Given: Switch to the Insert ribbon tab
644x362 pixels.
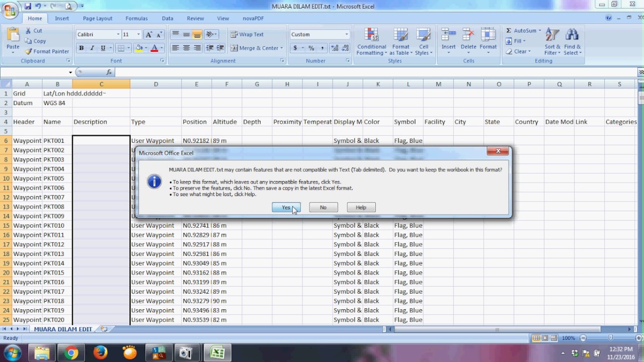Looking at the screenshot, I should [x=62, y=18].
